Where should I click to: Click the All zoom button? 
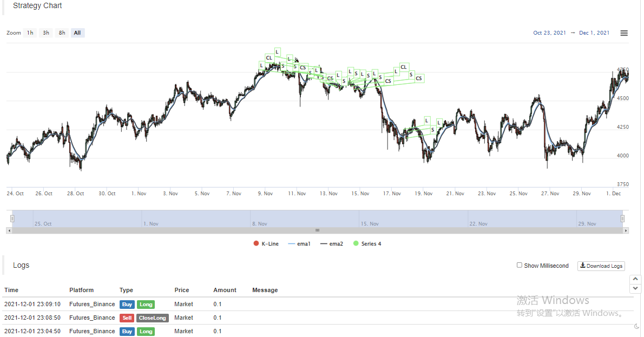(x=77, y=33)
